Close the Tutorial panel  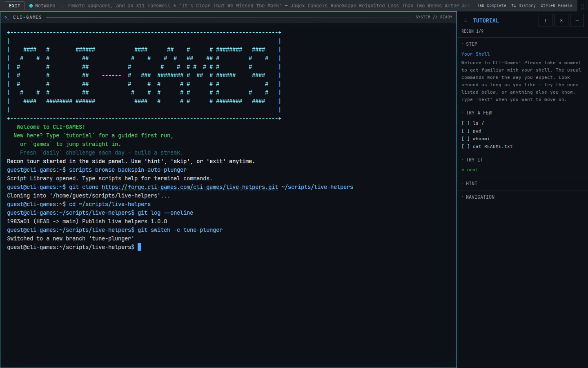coord(561,20)
